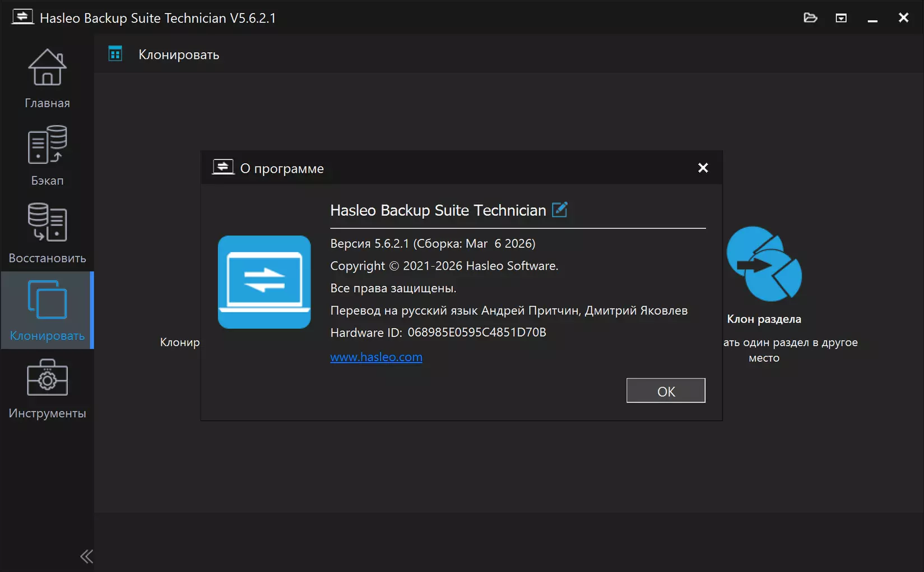
Task: Collapse the sidebar with double chevron
Action: [86, 556]
